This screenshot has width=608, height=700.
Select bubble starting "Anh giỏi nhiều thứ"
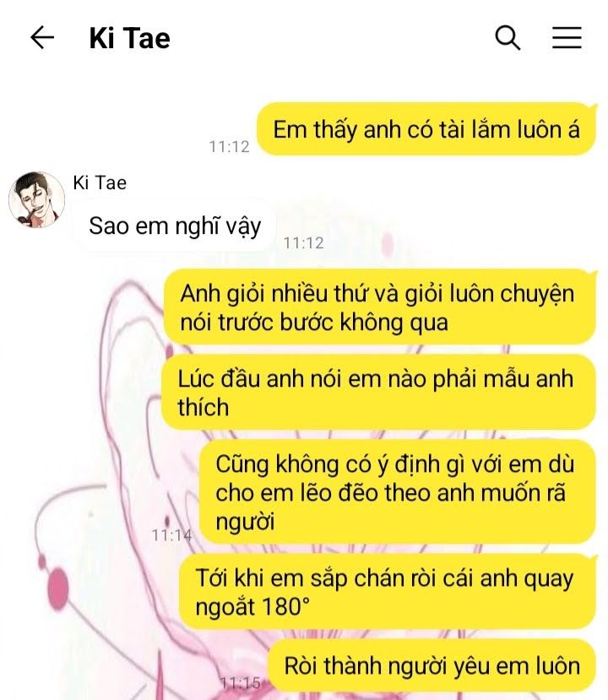[379, 307]
